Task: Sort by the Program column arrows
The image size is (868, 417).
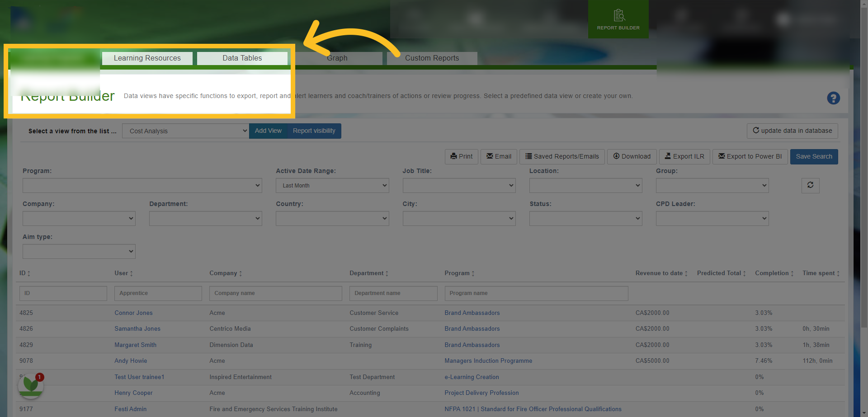Action: tap(473, 274)
